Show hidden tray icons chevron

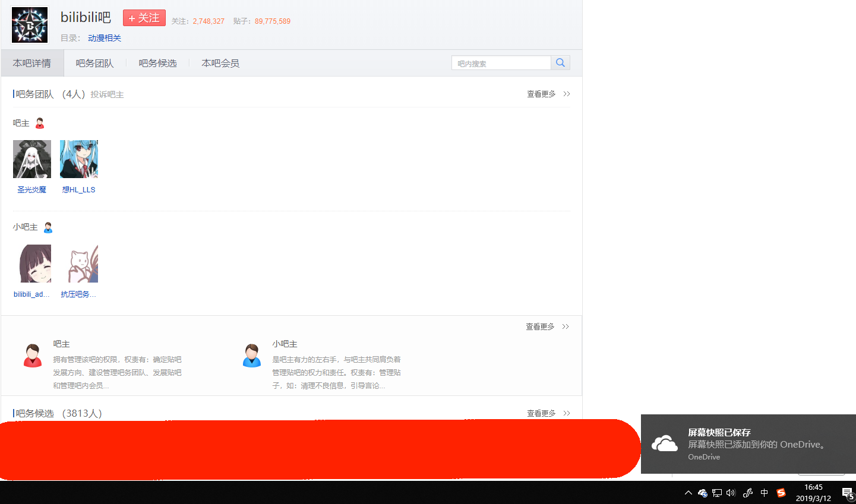tap(688, 493)
